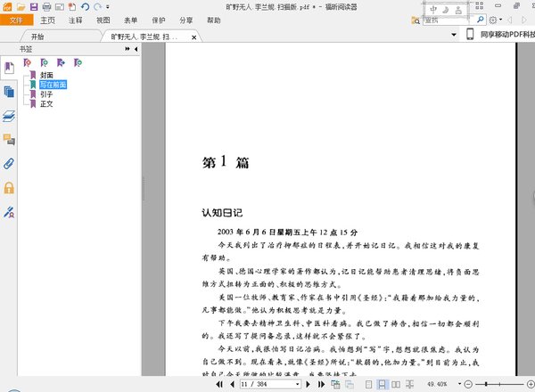Image resolution: width=535 pixels, height=392 pixels.
Task: Open the attachments paperclip panel
Action: point(9,163)
